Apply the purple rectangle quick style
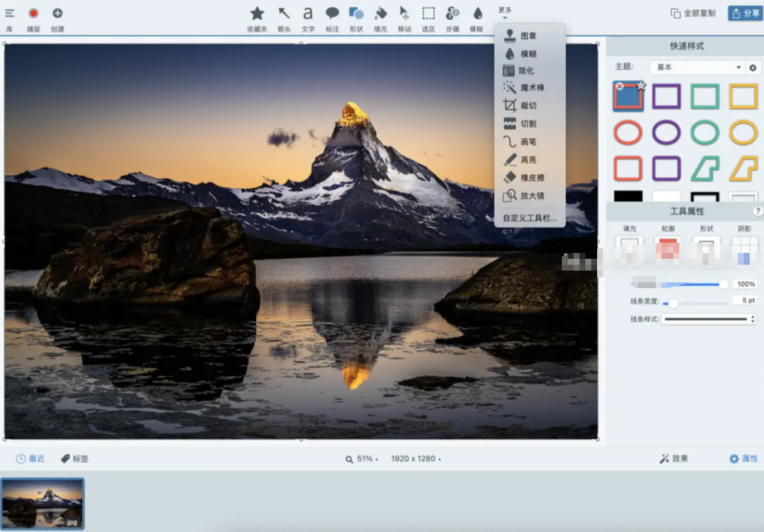This screenshot has height=532, width=764. point(666,96)
